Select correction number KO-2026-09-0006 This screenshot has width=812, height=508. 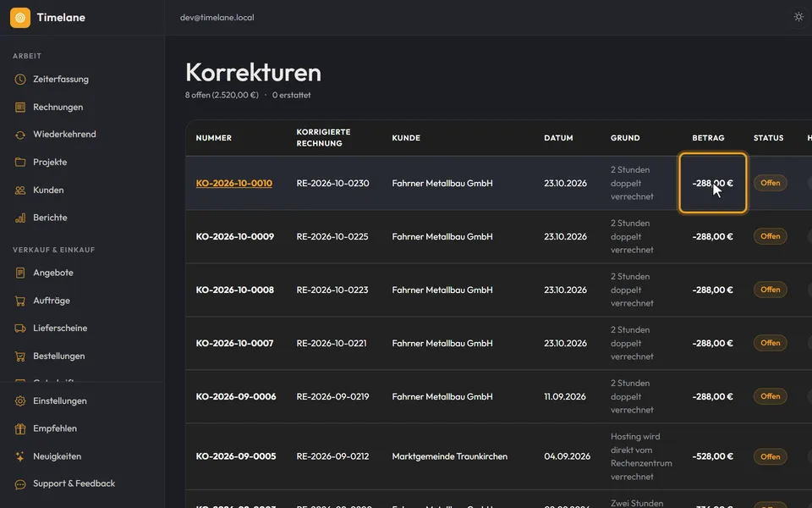tap(236, 396)
